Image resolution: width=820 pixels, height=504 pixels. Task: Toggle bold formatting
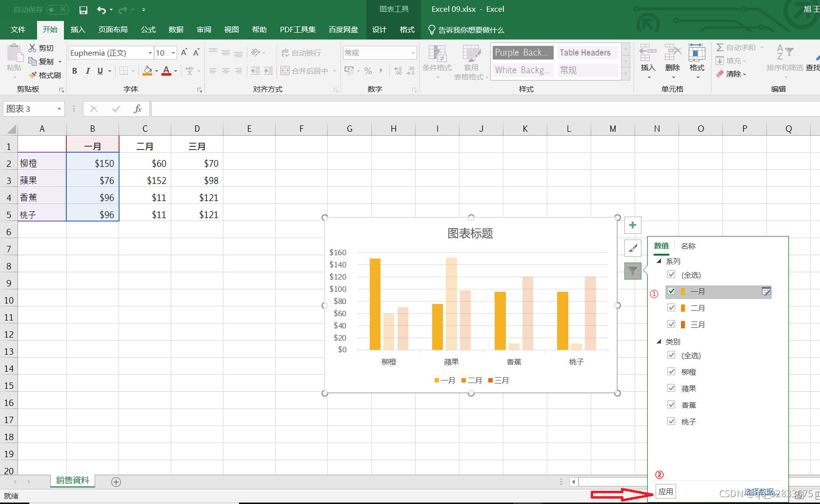[x=75, y=71]
